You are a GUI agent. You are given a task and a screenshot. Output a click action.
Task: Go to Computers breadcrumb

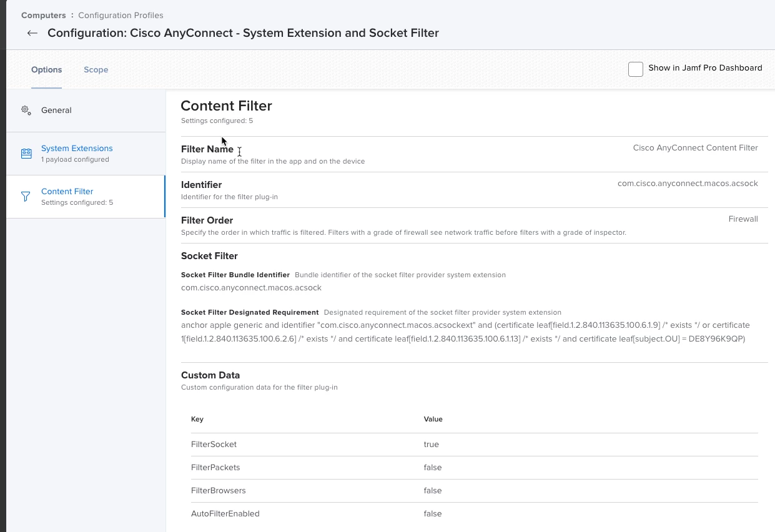[x=44, y=15]
